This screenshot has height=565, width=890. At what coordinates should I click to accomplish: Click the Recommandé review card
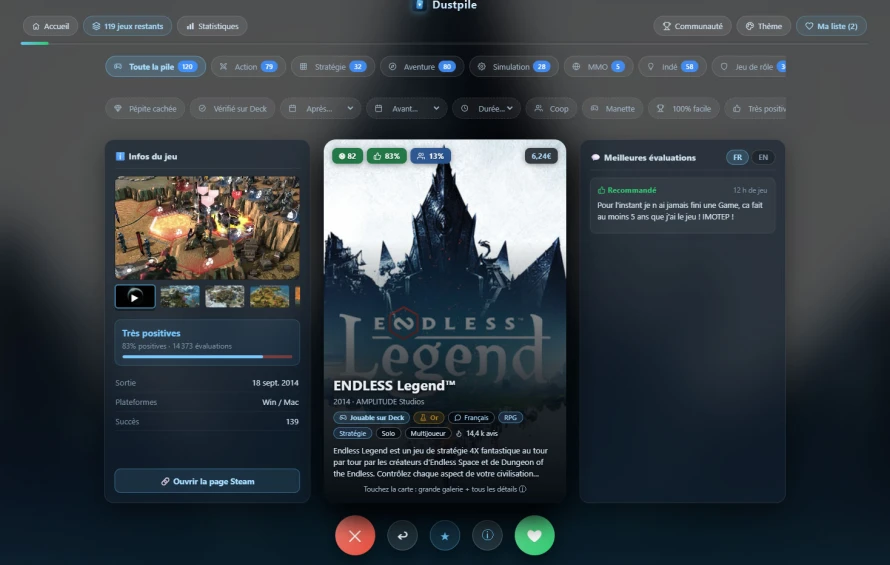click(x=682, y=206)
